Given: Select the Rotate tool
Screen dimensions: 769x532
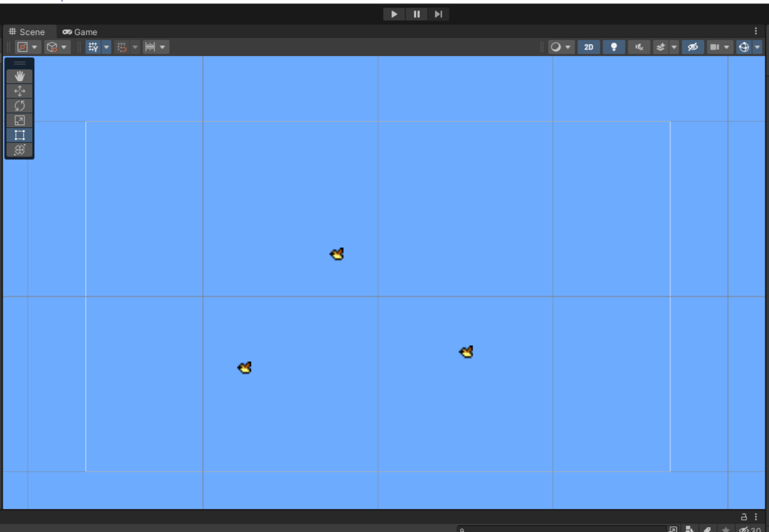Looking at the screenshot, I should point(20,106).
